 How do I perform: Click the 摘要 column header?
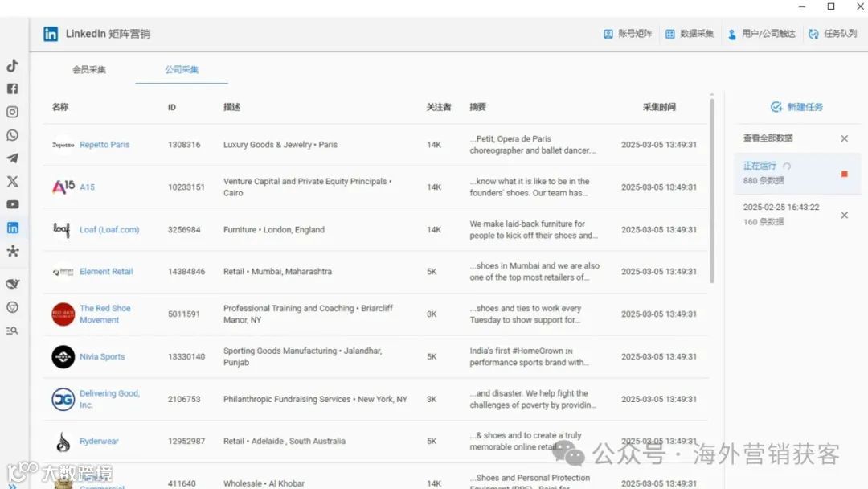click(477, 107)
